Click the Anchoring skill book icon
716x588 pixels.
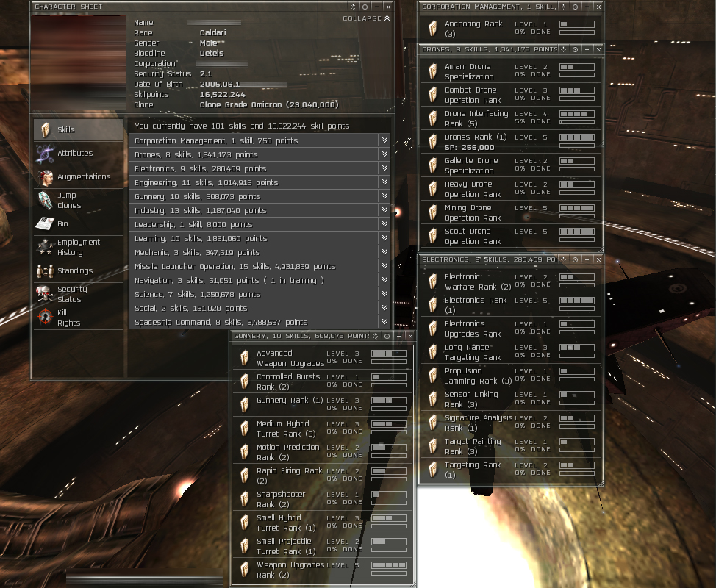point(432,29)
